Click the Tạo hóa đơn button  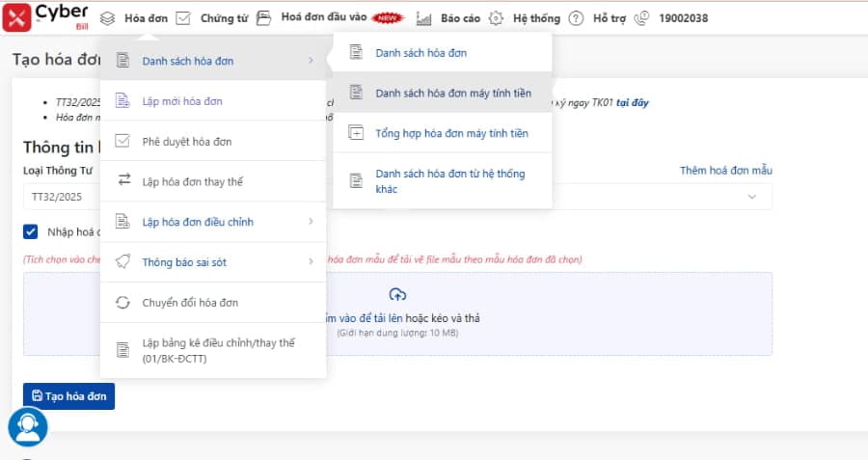[x=68, y=396]
